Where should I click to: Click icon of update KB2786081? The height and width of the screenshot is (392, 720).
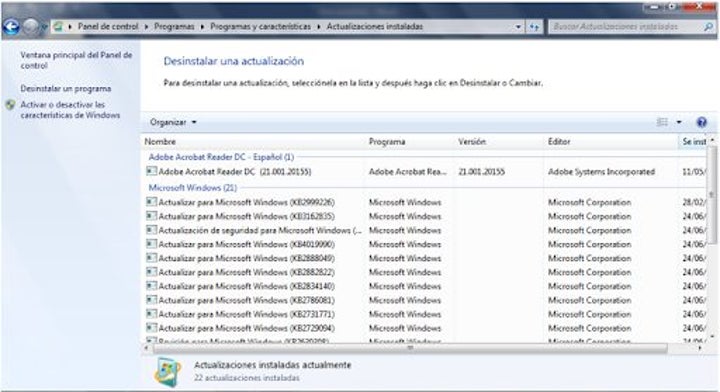click(x=151, y=300)
